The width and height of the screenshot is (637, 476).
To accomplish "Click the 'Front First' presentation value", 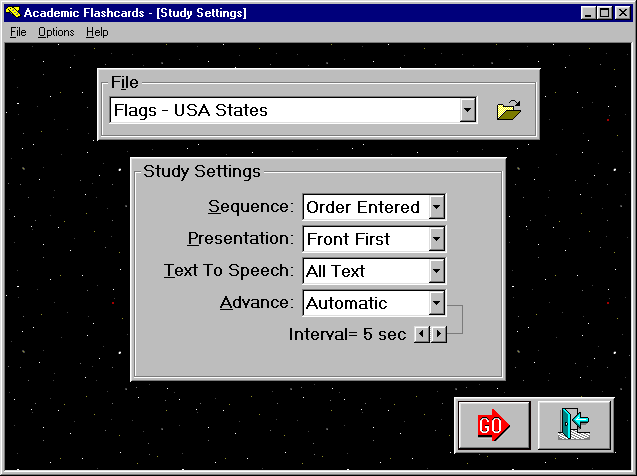I will click(364, 239).
